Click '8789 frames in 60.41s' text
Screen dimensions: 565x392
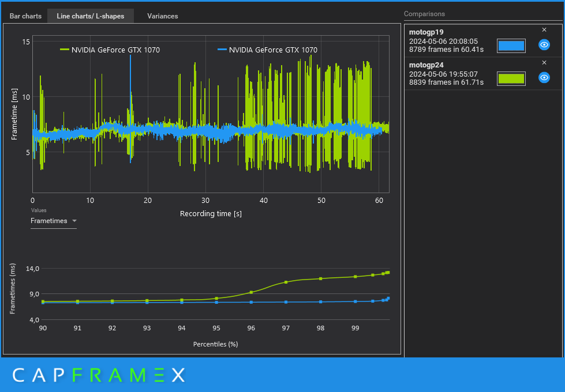pos(446,50)
